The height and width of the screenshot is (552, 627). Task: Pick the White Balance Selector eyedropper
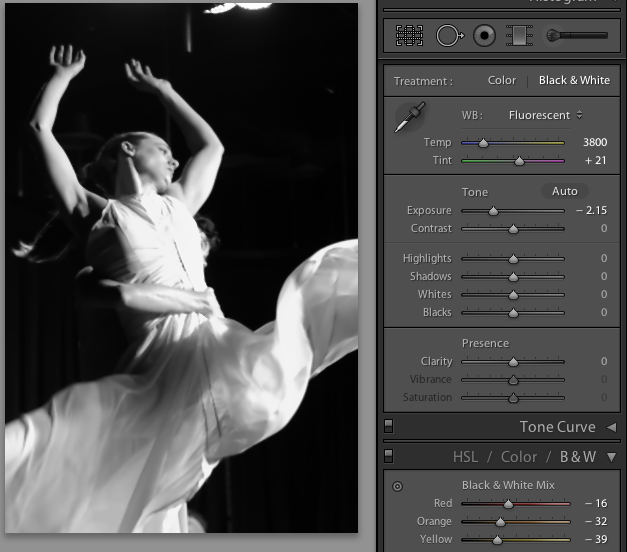pyautogui.click(x=410, y=117)
